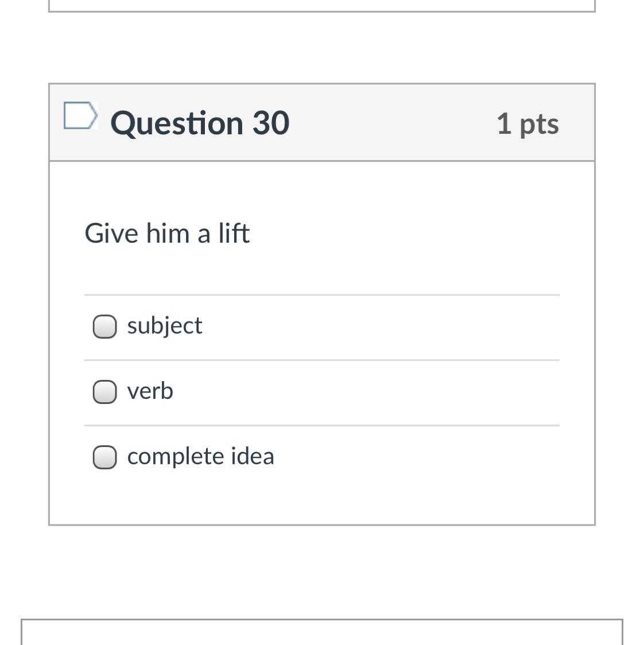The width and height of the screenshot is (644, 645).
Task: Select the "subject" radio button
Action: (x=104, y=327)
